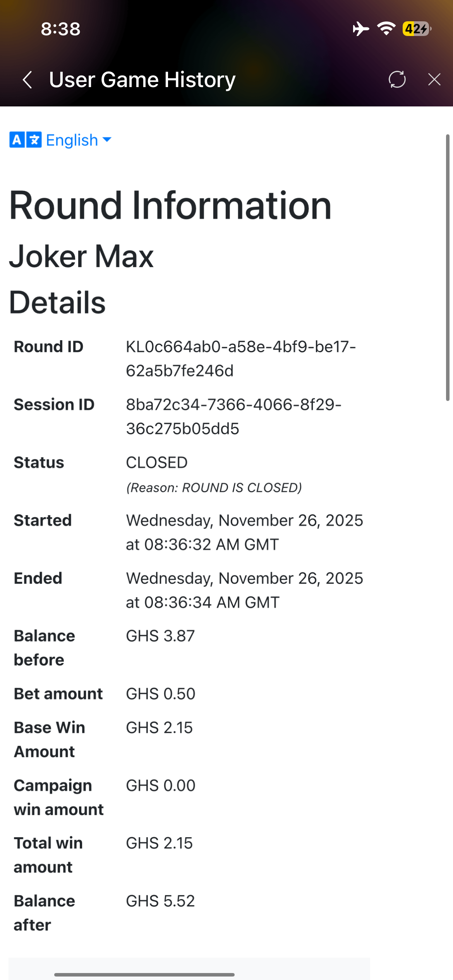Tap the back chevron arrow
Image resolution: width=453 pixels, height=980 pixels.
[x=27, y=80]
